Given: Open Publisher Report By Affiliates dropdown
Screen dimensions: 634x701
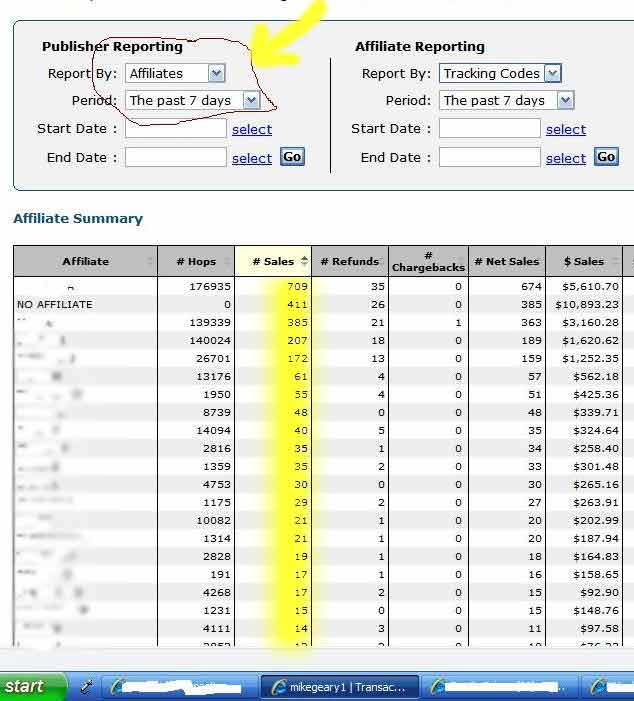Looking at the screenshot, I should (x=217, y=73).
